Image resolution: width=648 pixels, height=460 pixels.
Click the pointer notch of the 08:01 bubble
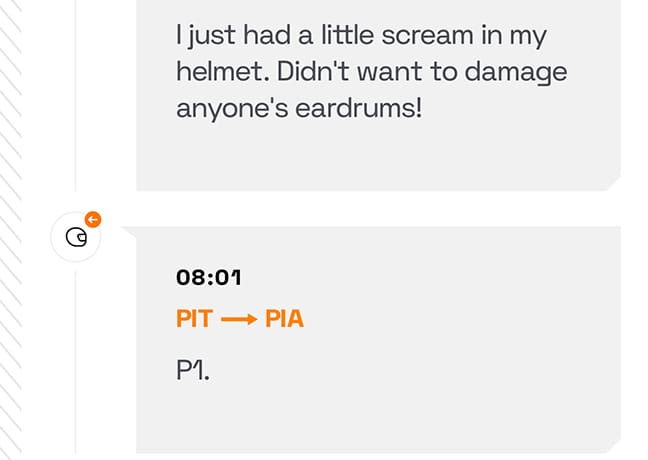129,236
